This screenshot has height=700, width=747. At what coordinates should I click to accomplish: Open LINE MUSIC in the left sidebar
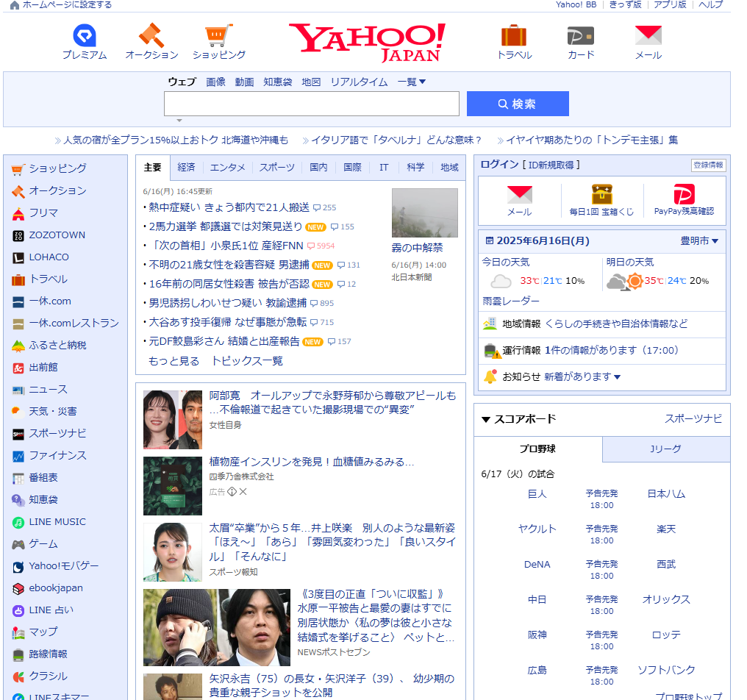(x=57, y=522)
